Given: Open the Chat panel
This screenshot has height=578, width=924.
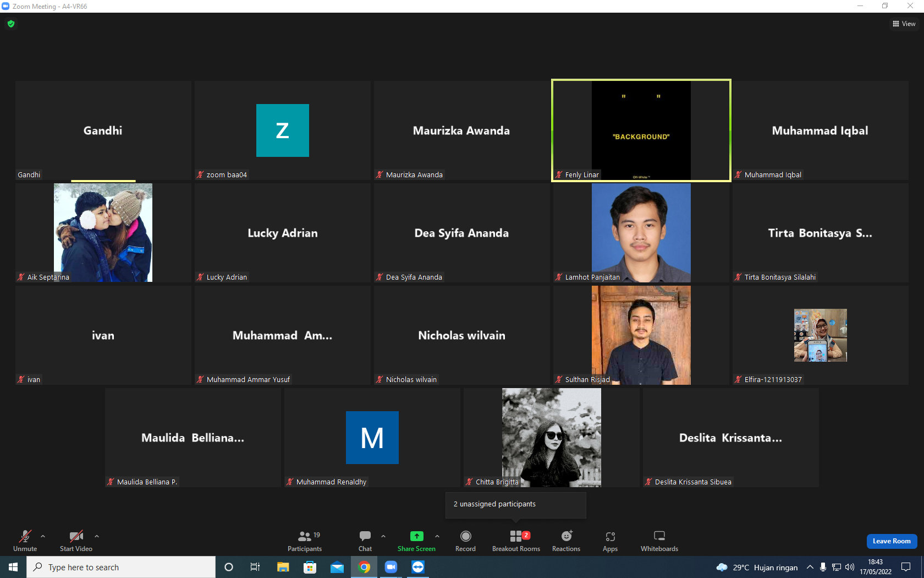Looking at the screenshot, I should coord(365,541).
